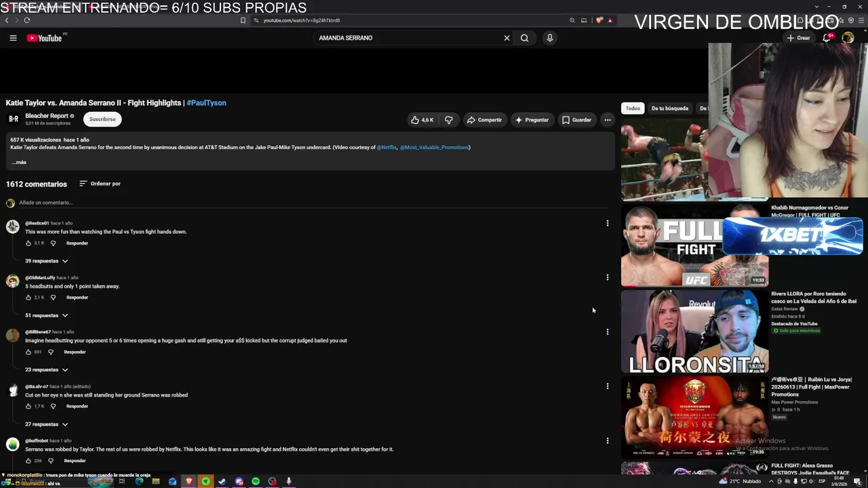Like the @Restice01 comment
Viewport: 868px width, 488px height.
(x=28, y=243)
